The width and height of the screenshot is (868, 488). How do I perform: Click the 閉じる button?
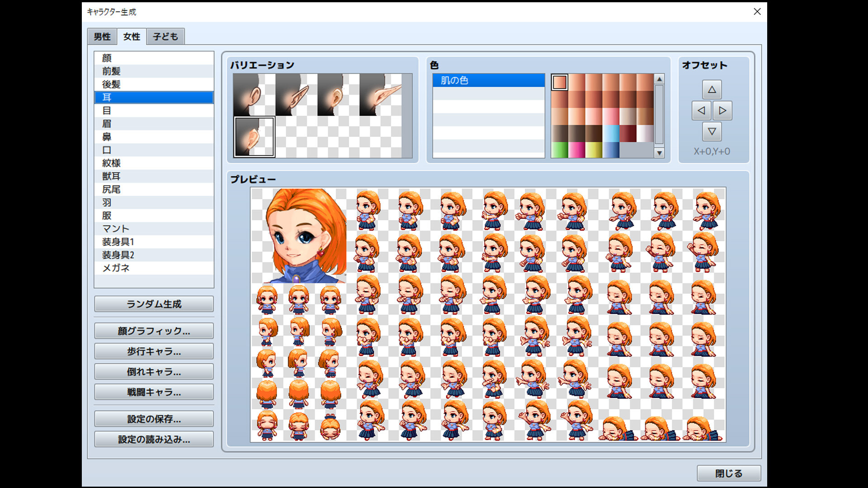[729, 473]
